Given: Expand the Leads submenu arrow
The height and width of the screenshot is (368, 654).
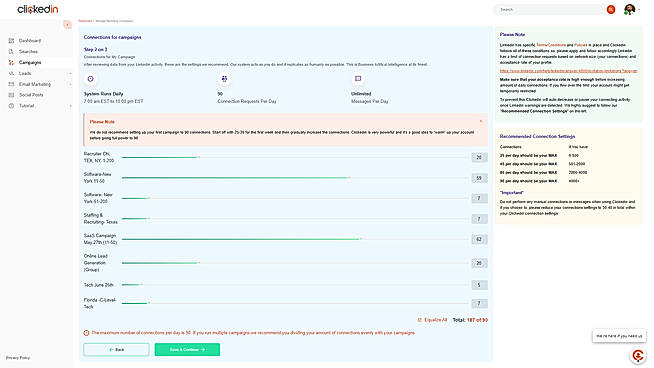Looking at the screenshot, I should tap(70, 73).
